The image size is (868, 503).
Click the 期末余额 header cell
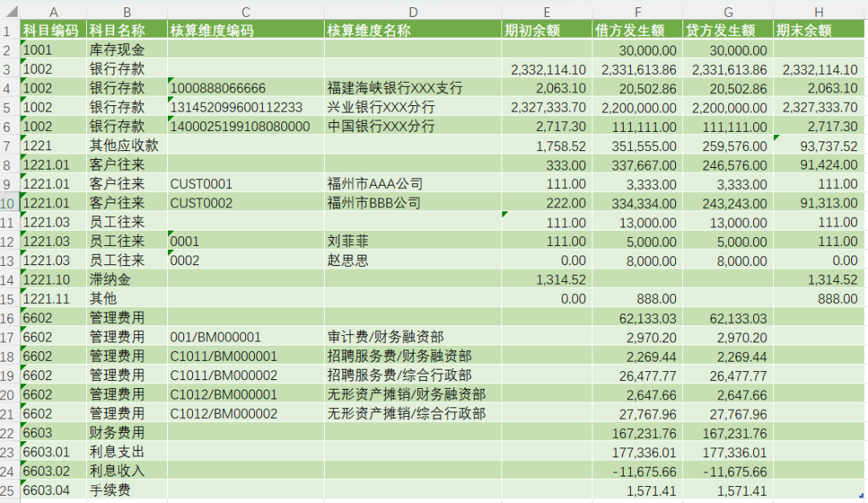coord(819,30)
